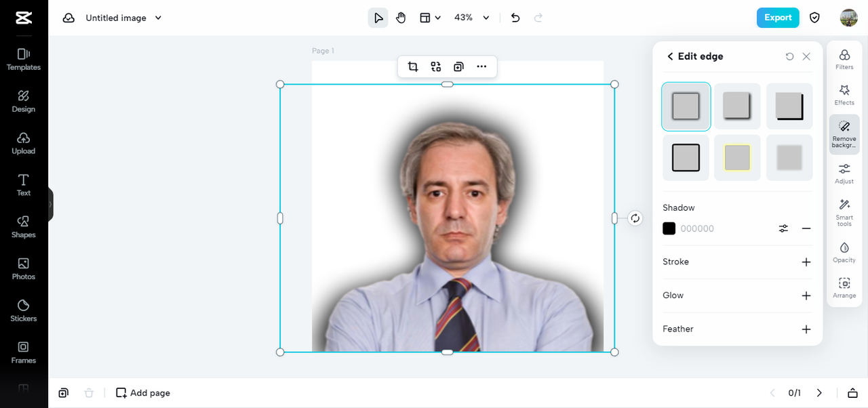
Task: Duplicate the current page from bottom bar
Action: [63, 393]
